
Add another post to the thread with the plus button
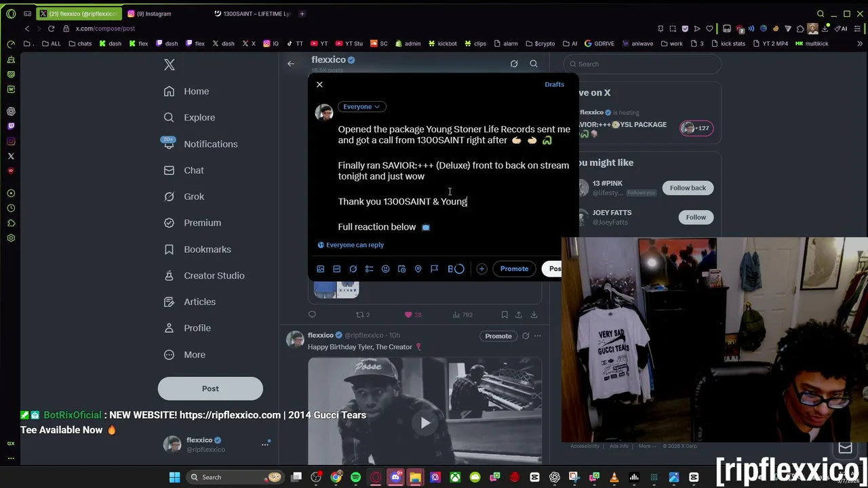[x=481, y=269]
